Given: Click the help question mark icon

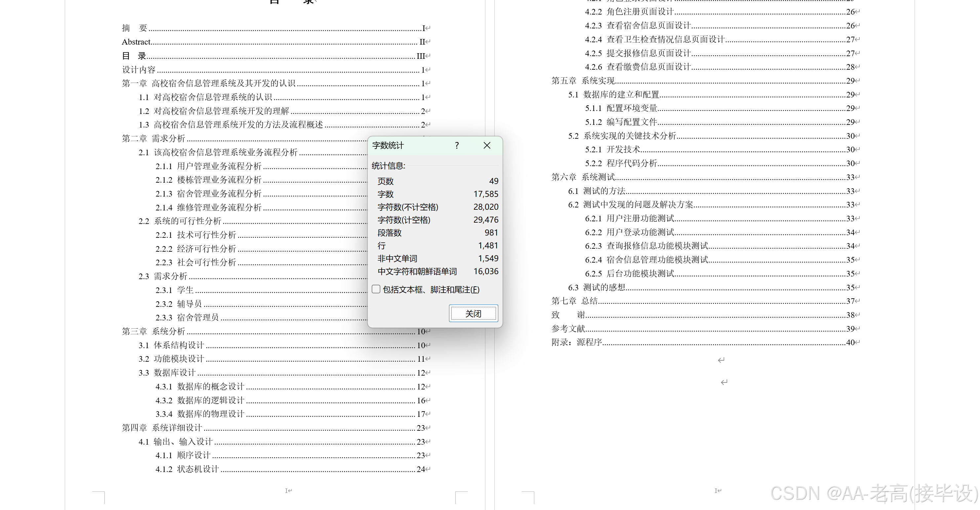Looking at the screenshot, I should click(457, 145).
